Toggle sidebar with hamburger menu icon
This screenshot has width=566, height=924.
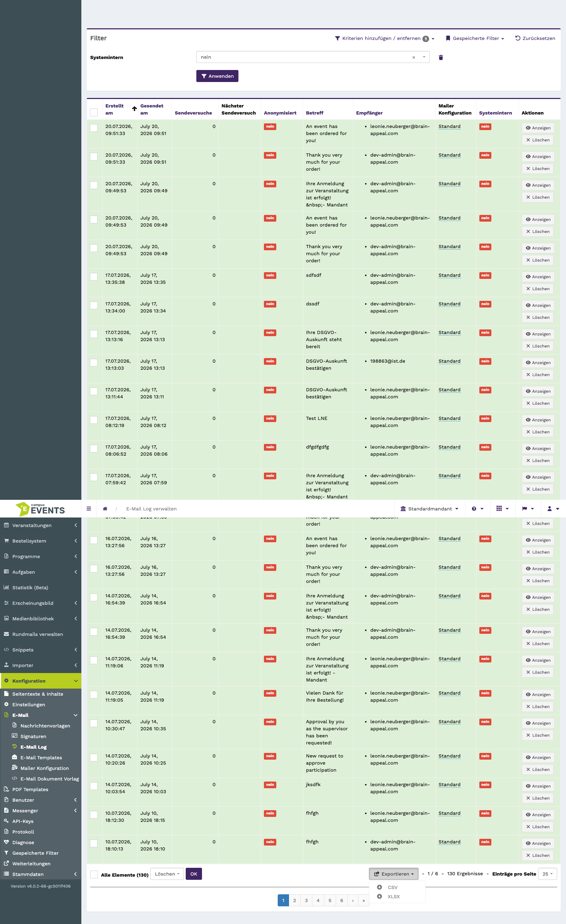89,509
